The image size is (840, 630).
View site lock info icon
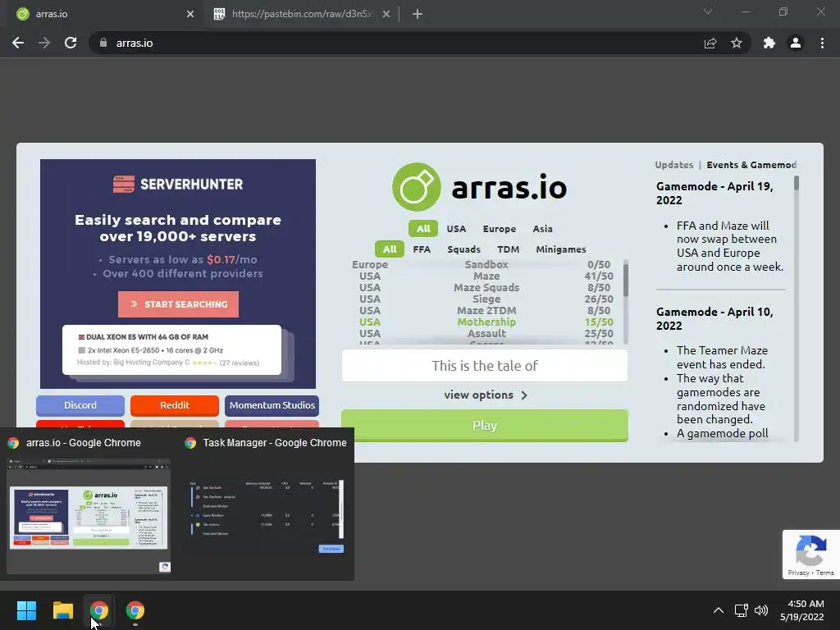[x=103, y=43]
